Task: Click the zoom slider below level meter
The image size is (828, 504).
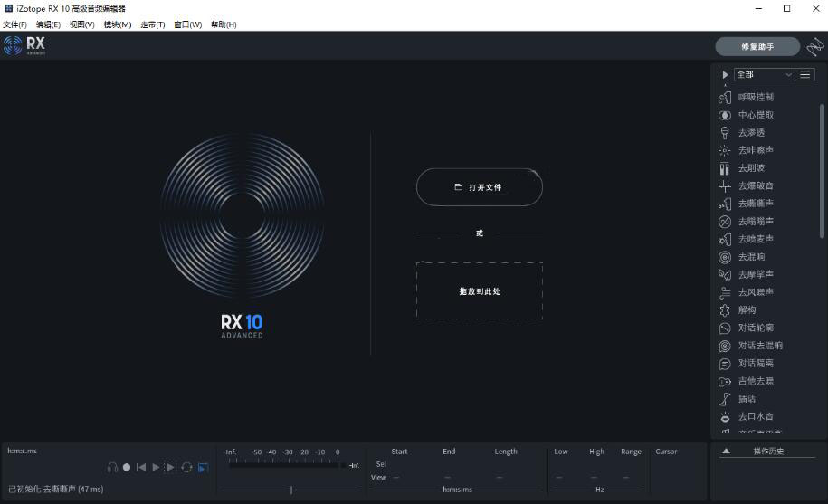Action: (290, 490)
